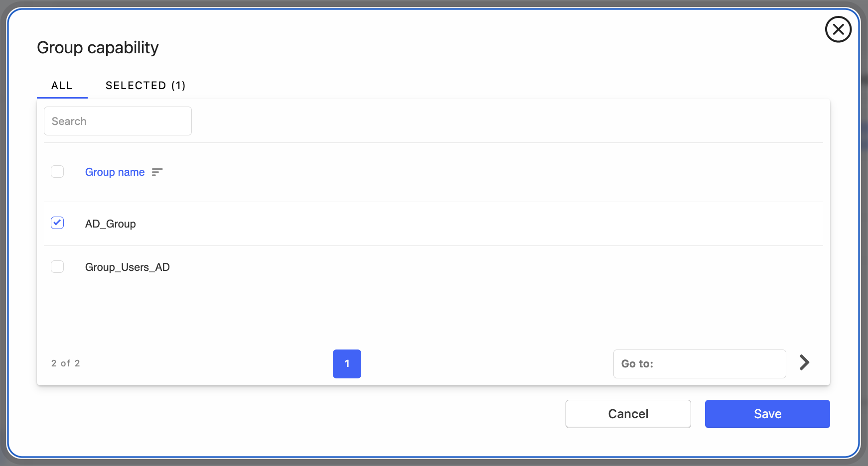Focus the Search field
The image size is (868, 466).
(118, 121)
